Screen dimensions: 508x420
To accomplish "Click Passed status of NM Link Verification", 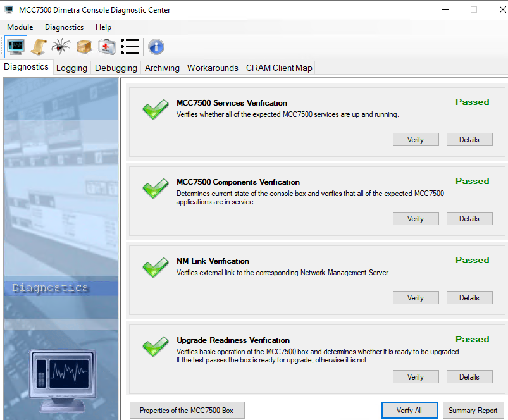I will [x=473, y=260].
